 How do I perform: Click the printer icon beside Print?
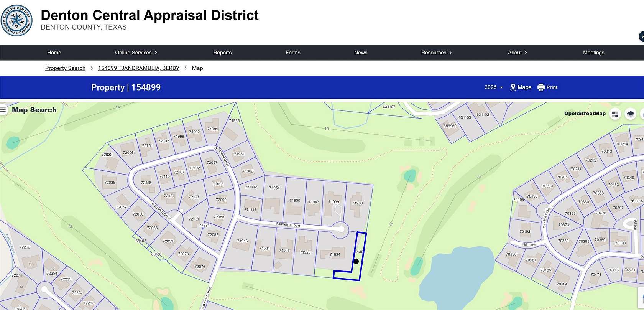click(x=541, y=87)
